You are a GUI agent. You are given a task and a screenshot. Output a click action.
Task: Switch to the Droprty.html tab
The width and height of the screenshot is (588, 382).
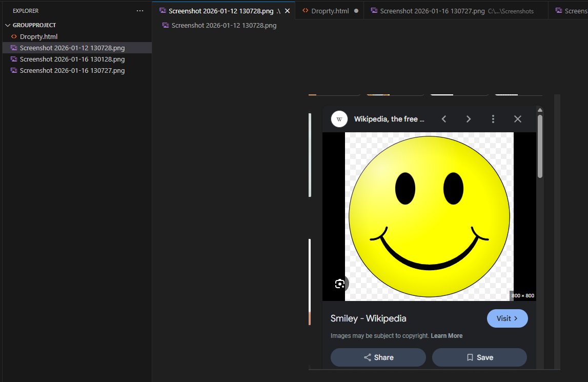(330, 11)
